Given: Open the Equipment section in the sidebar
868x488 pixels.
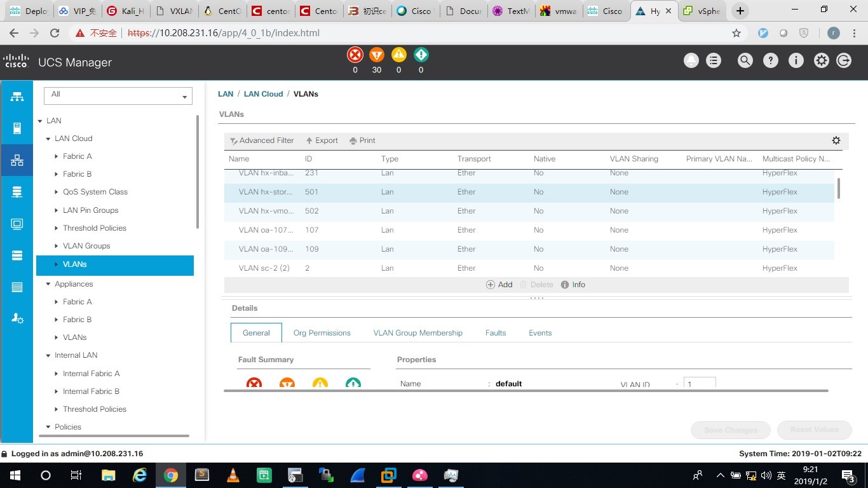Looking at the screenshot, I should [x=17, y=97].
